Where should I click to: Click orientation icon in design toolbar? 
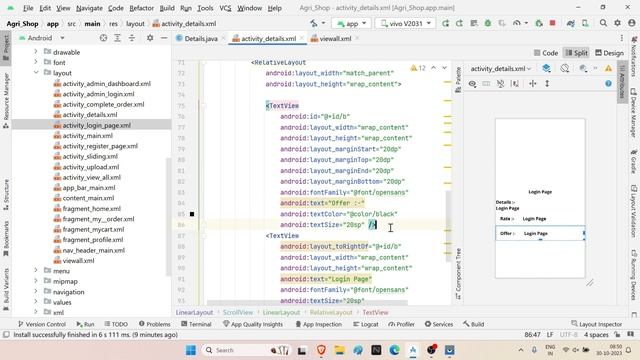564,69
